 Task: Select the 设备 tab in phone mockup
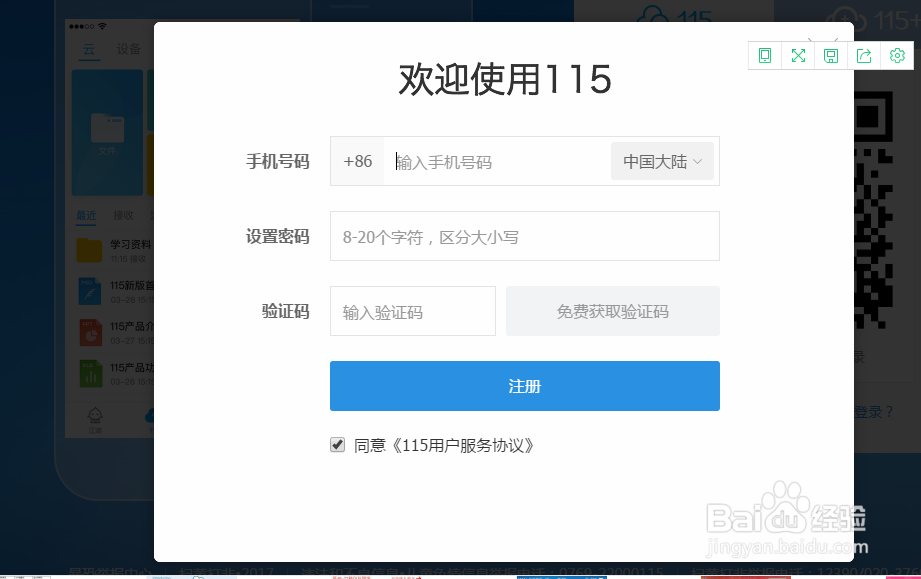(x=129, y=49)
